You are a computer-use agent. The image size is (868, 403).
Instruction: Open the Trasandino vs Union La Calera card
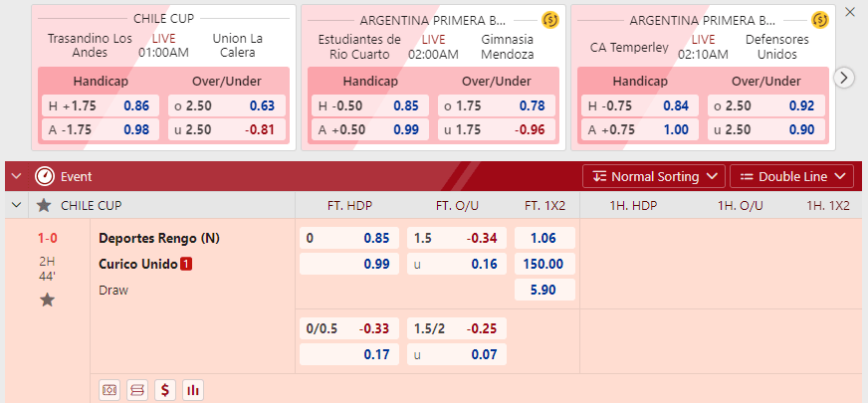coord(163,78)
